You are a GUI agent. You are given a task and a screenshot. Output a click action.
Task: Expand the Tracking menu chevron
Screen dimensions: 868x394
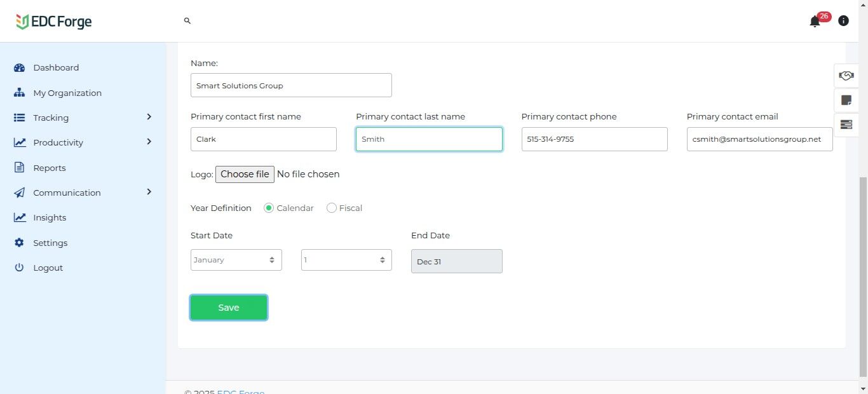click(x=149, y=117)
